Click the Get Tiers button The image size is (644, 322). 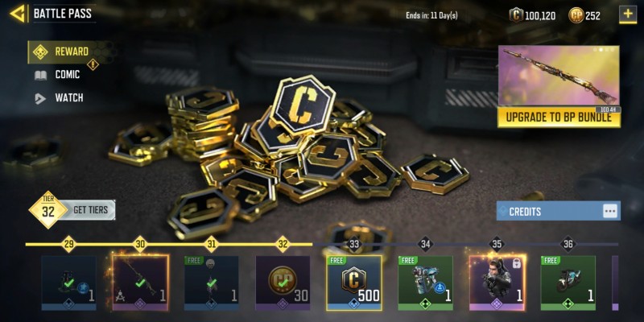[90, 210]
